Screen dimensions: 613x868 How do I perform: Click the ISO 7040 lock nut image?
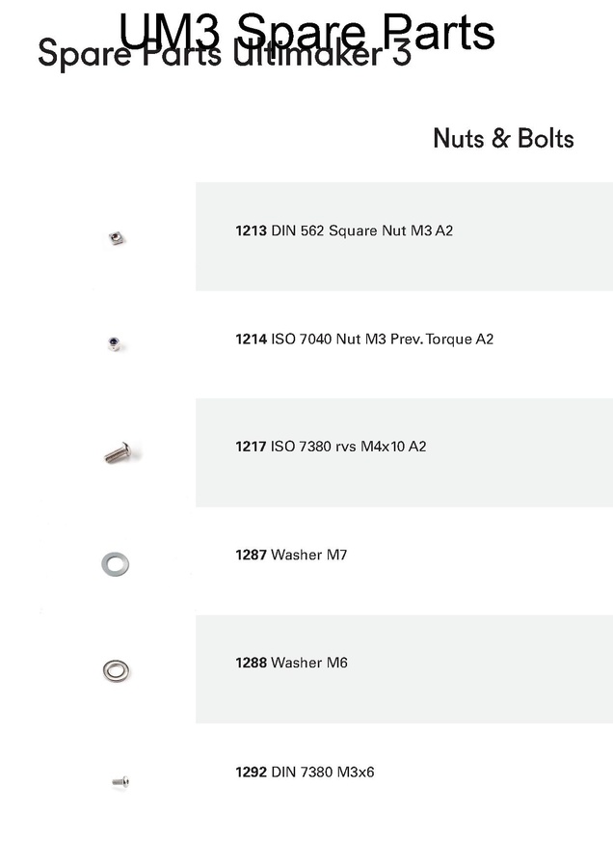[x=115, y=343]
